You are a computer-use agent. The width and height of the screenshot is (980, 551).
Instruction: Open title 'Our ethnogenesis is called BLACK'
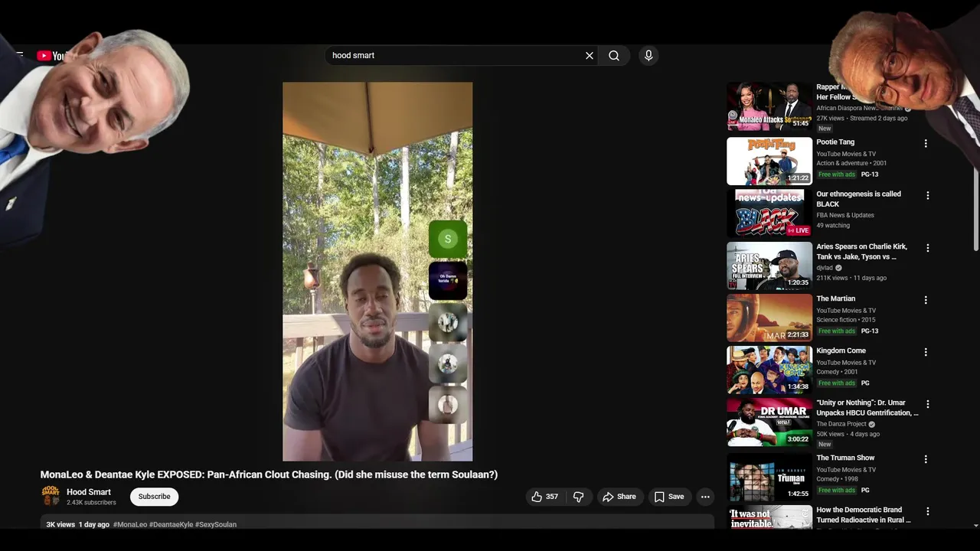pos(858,199)
